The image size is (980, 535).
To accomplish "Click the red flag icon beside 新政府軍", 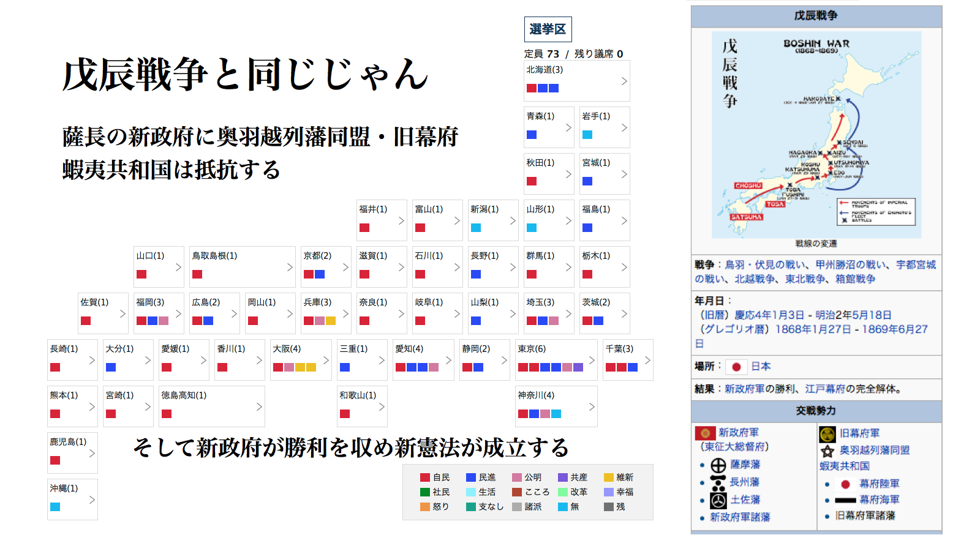I will click(x=705, y=433).
